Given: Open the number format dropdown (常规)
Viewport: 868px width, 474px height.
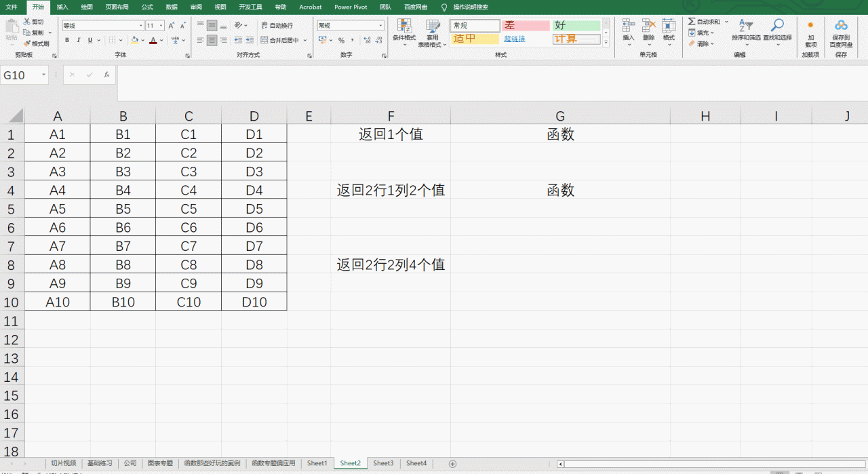Looking at the screenshot, I should click(x=380, y=26).
